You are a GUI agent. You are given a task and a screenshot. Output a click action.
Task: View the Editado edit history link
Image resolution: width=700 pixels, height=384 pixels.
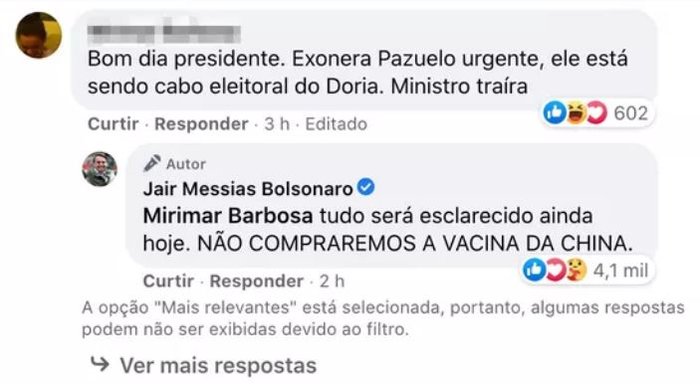(336, 124)
